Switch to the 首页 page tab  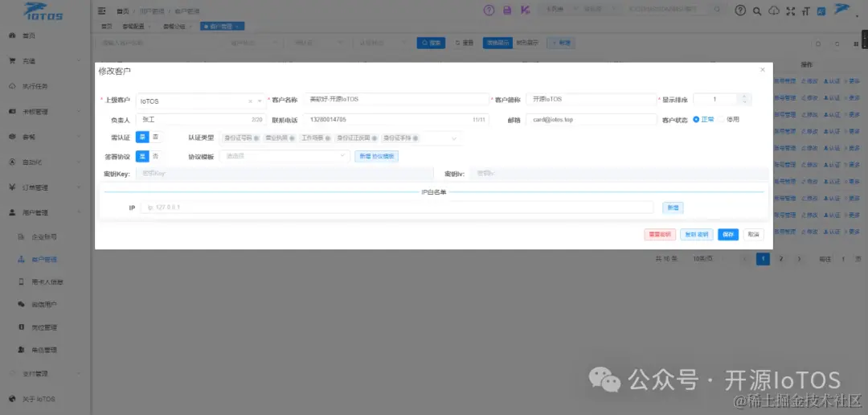[x=106, y=27]
